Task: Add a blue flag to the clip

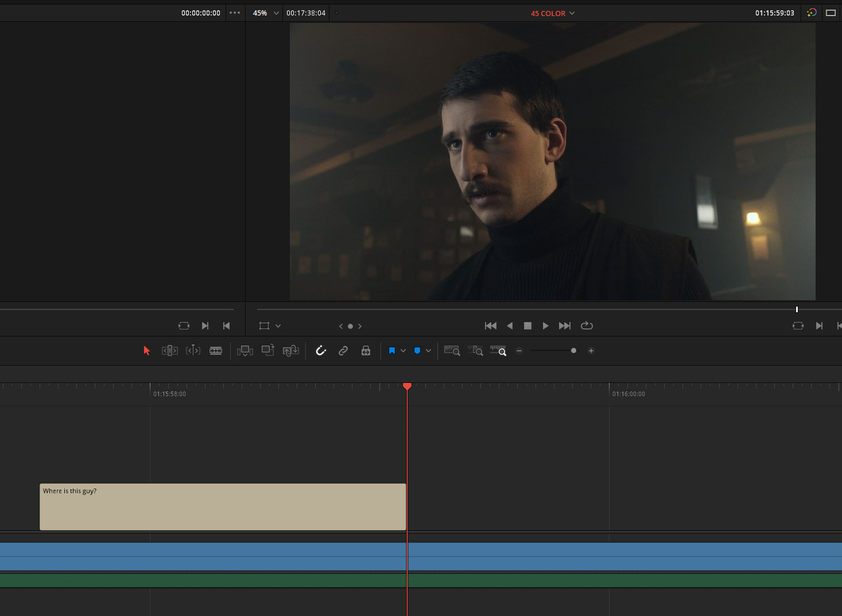Action: click(x=392, y=351)
